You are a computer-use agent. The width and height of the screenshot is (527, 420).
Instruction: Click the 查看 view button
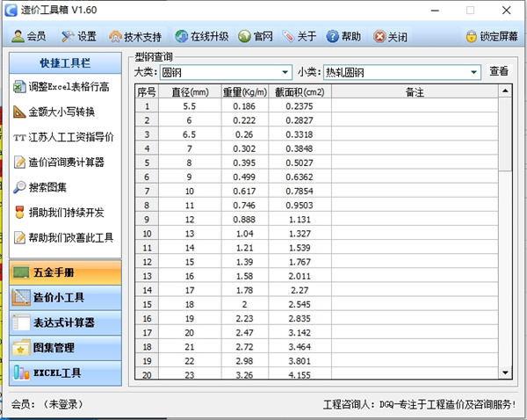click(499, 71)
